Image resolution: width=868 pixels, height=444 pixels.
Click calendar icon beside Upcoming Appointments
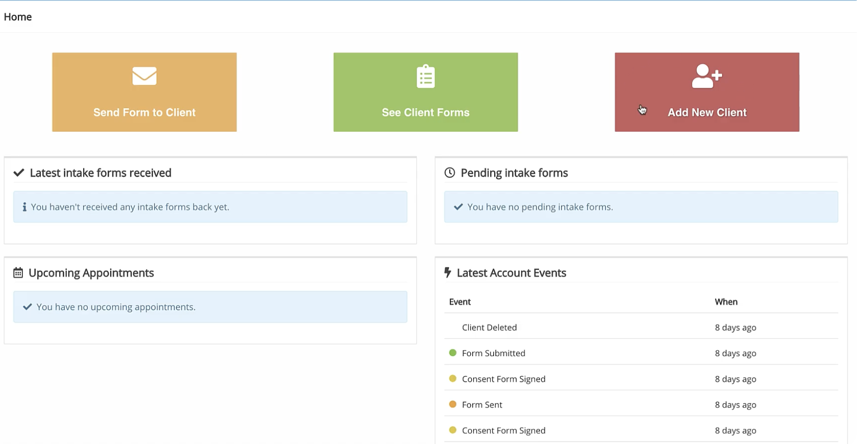[18, 273]
